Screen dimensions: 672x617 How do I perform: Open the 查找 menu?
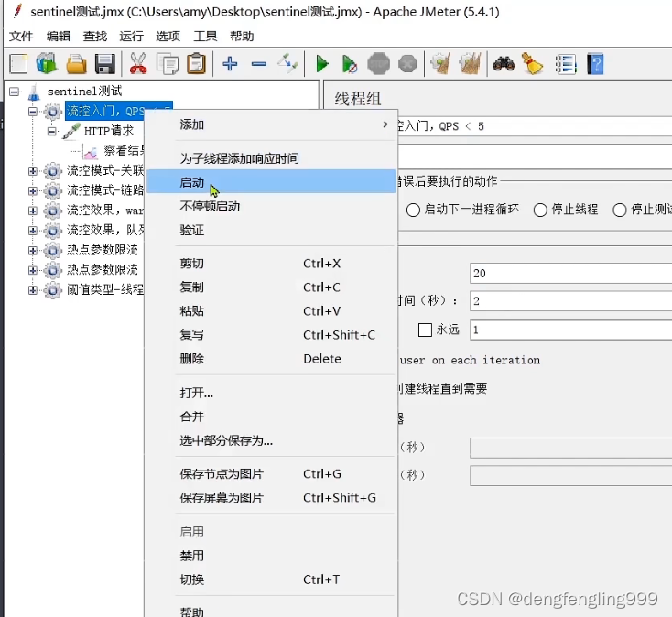[94, 37]
